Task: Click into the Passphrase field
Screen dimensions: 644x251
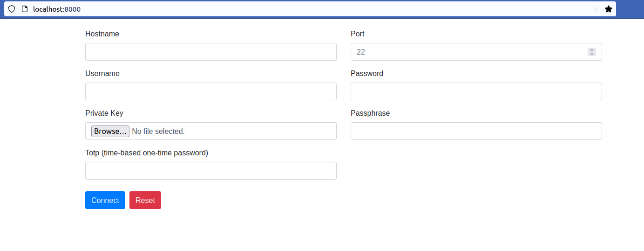Action: [476, 131]
